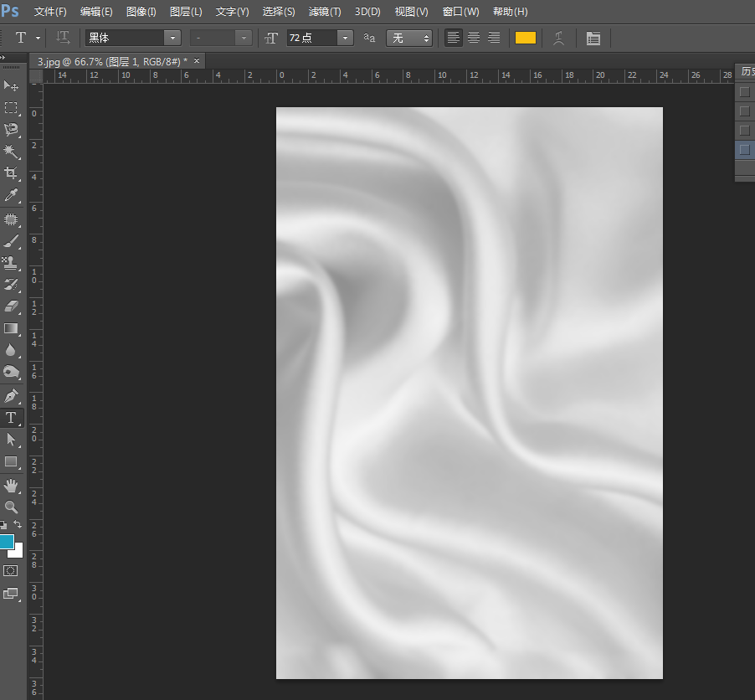This screenshot has height=700, width=755.
Task: Open the 文字(Y) menu
Action: 232,12
